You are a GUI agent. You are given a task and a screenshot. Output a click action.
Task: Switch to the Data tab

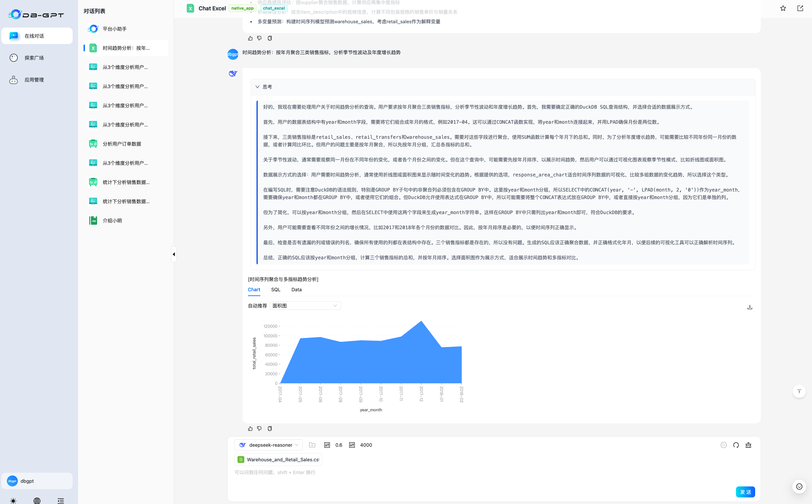point(296,290)
